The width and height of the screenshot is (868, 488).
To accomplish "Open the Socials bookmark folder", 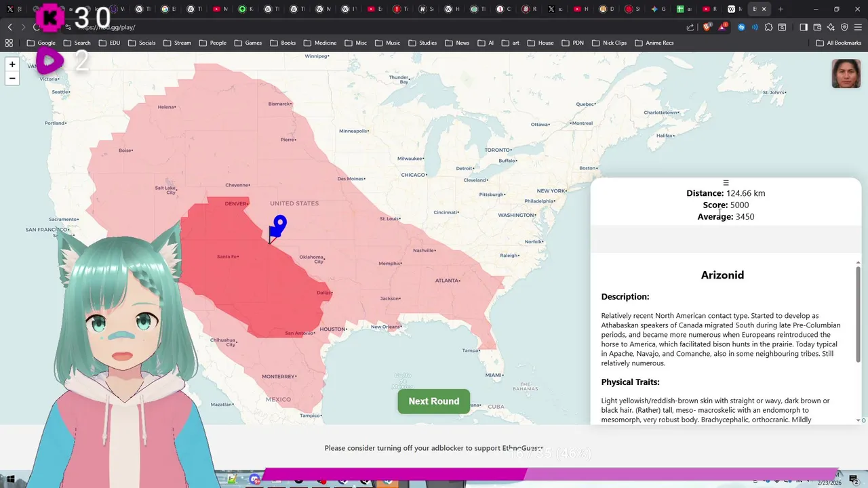I will pyautogui.click(x=142, y=43).
